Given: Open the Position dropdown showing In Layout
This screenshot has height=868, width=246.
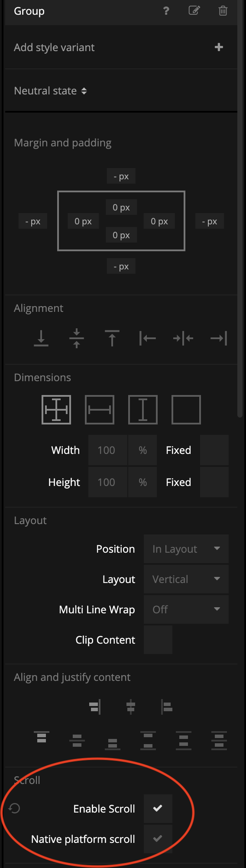Looking at the screenshot, I should click(186, 549).
